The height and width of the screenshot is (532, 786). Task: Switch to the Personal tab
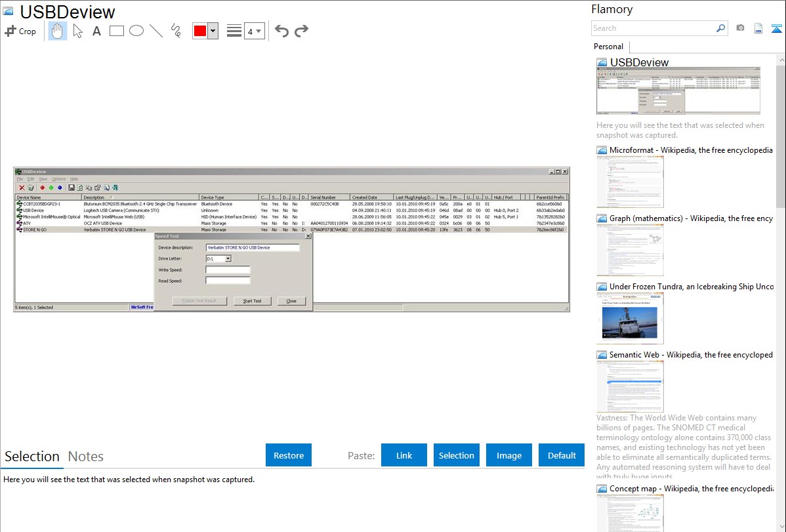pyautogui.click(x=609, y=46)
